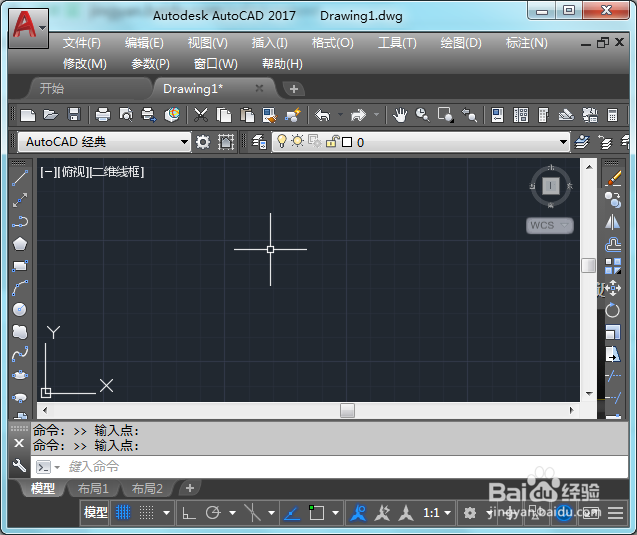Click the Cut scissors icon
Image resolution: width=637 pixels, height=535 pixels.
click(x=201, y=115)
